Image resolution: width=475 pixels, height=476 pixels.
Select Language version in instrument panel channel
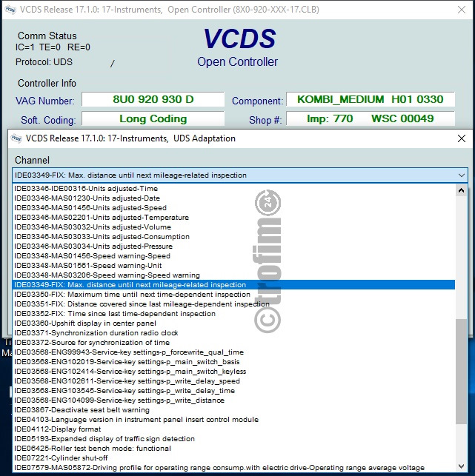pos(233,420)
